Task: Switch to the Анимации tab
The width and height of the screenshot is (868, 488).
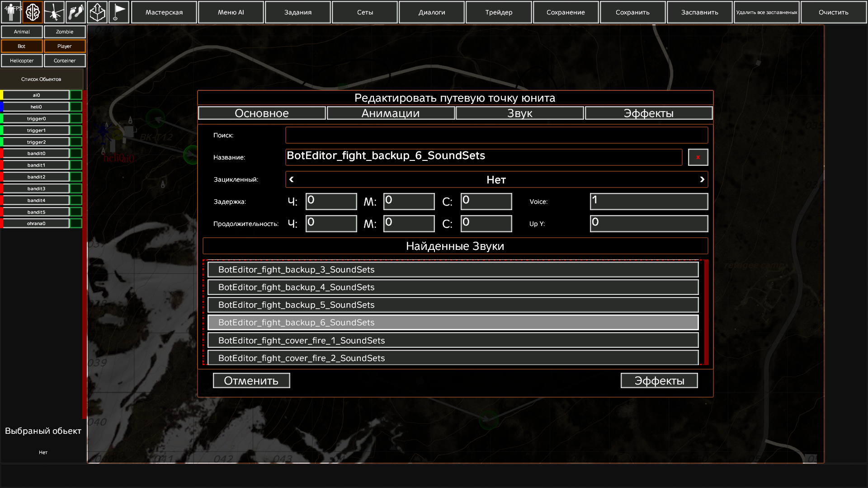Action: click(391, 113)
